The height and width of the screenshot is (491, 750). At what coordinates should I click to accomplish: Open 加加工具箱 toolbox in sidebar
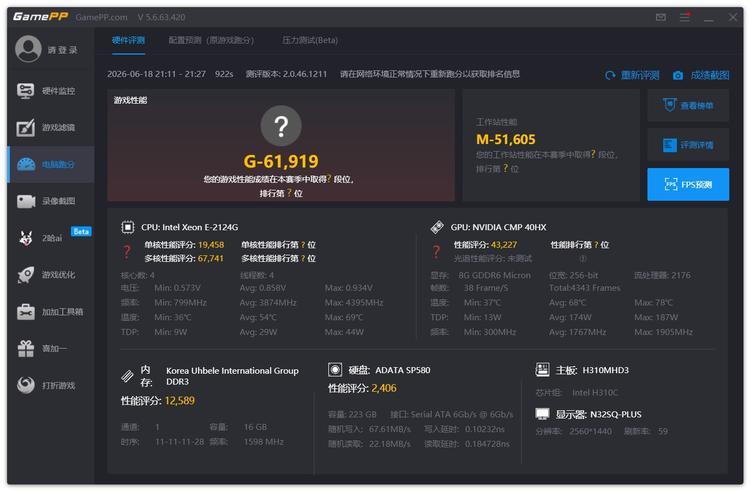(50, 312)
